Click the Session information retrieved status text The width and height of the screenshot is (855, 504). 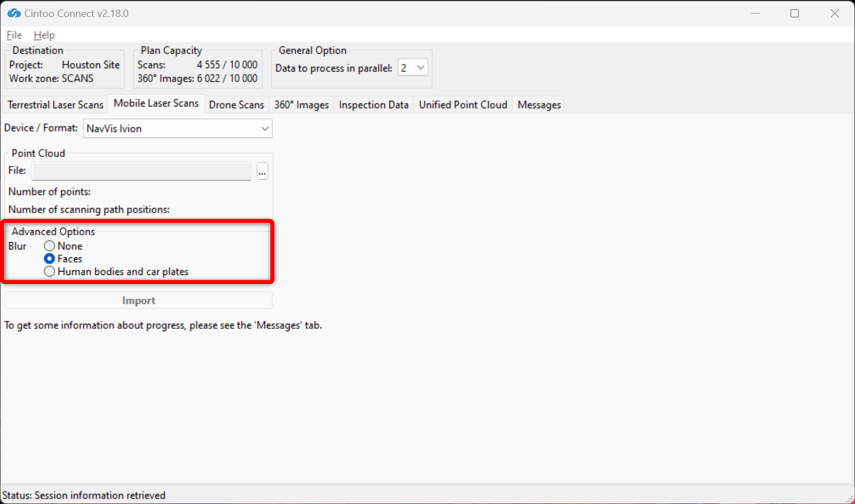tap(100, 495)
